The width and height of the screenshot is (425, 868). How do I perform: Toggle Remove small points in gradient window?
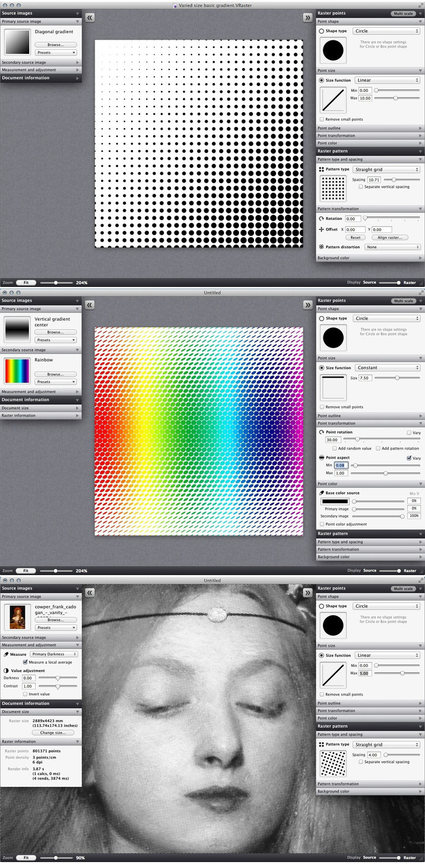(322, 119)
